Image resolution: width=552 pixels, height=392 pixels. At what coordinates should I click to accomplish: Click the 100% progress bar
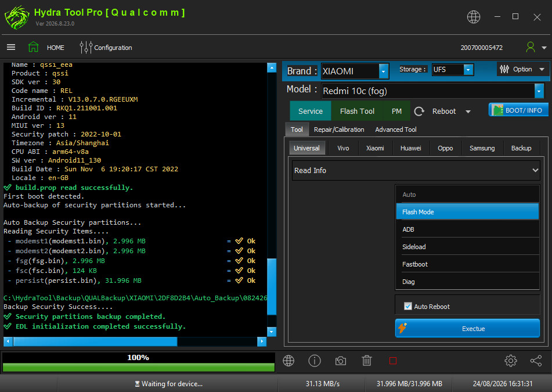138,362
